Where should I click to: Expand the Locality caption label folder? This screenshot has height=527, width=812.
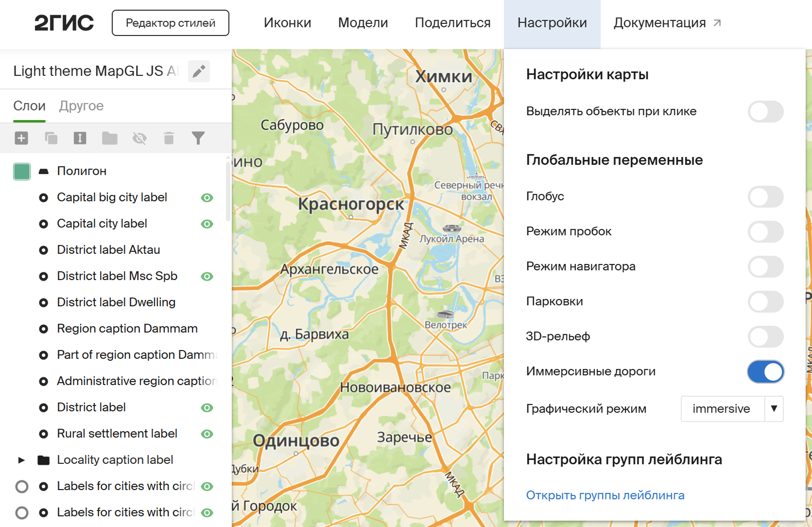[21, 460]
